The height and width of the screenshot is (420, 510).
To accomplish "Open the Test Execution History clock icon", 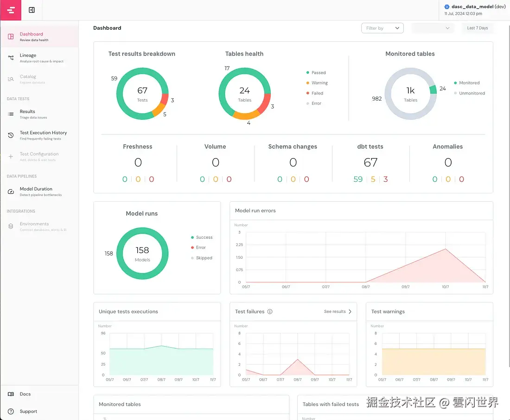I will tap(11, 135).
